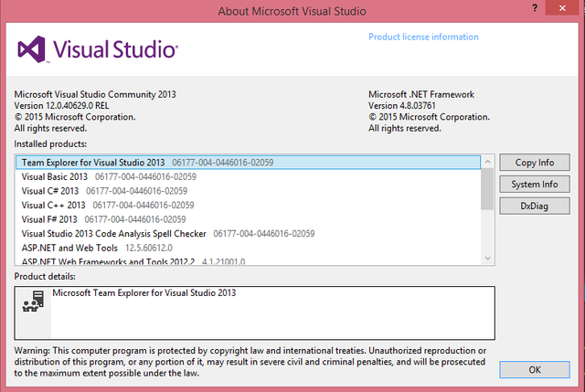Click the installed products scrollbar thumb
This screenshot has width=585, height=392.
point(487,189)
